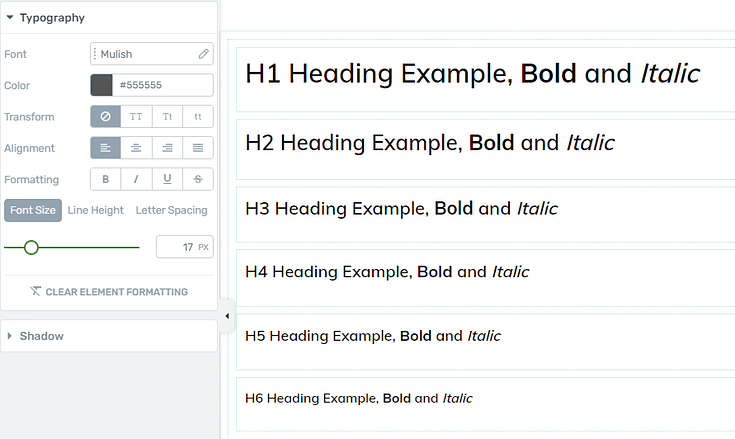735x439 pixels.
Task: Toggle underline formatting
Action: point(167,179)
